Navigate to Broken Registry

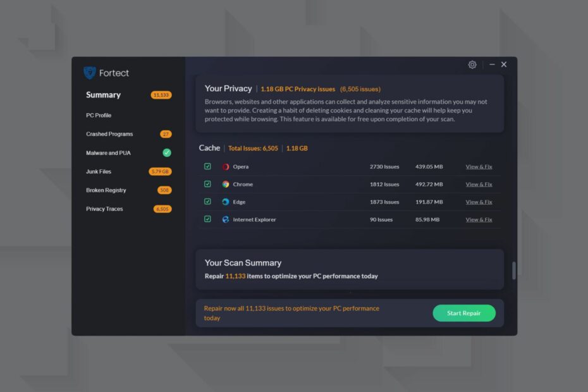[x=106, y=190]
